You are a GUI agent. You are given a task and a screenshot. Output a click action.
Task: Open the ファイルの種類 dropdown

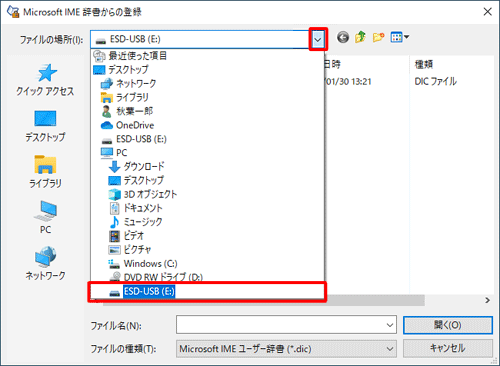pos(286,349)
